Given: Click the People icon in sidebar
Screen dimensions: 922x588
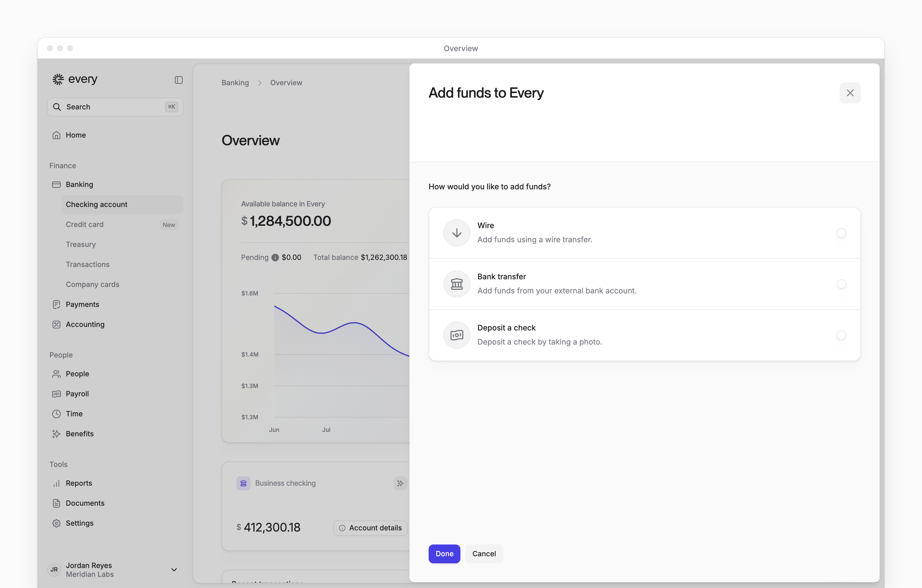Looking at the screenshot, I should click(56, 374).
